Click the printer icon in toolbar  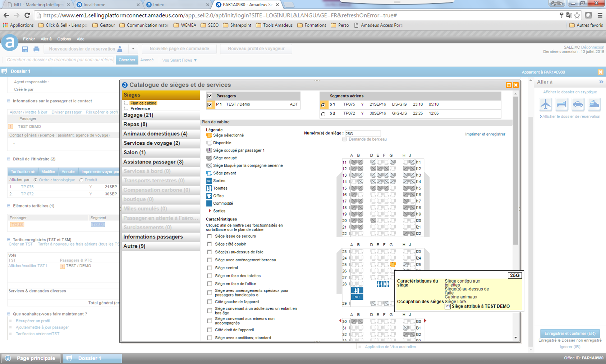click(x=36, y=49)
